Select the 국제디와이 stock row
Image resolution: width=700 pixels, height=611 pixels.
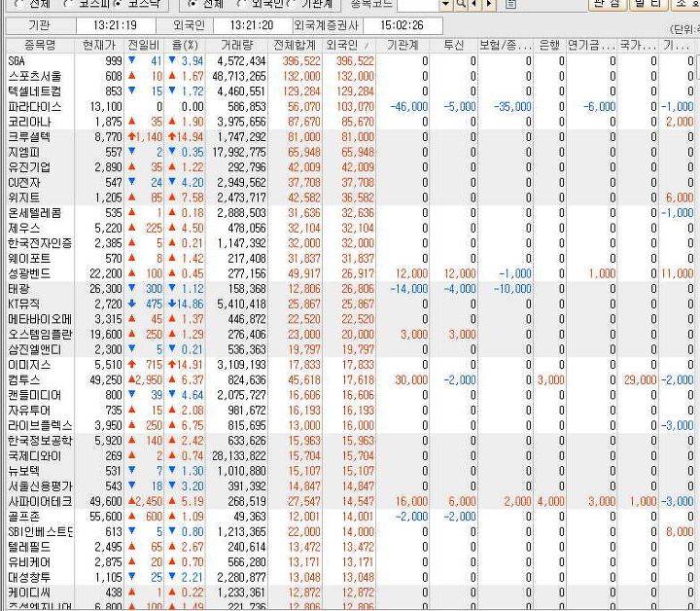coord(350,455)
